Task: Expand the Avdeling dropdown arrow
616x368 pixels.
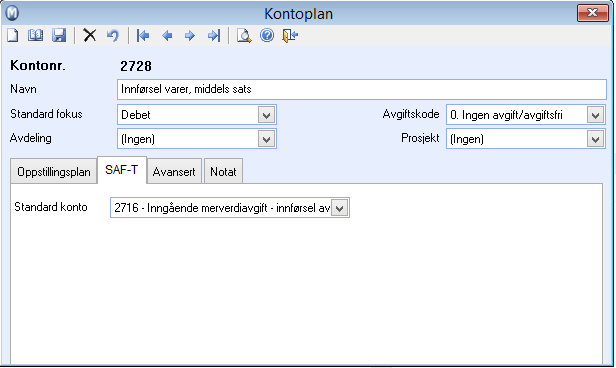Action: tap(266, 139)
